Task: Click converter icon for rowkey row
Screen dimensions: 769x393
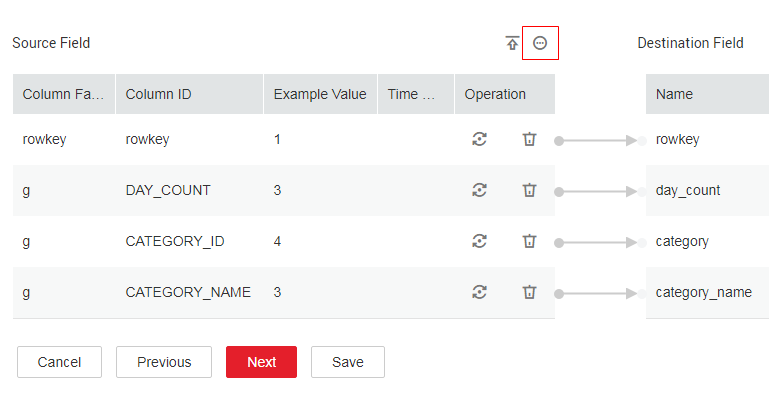Action: 479,139
